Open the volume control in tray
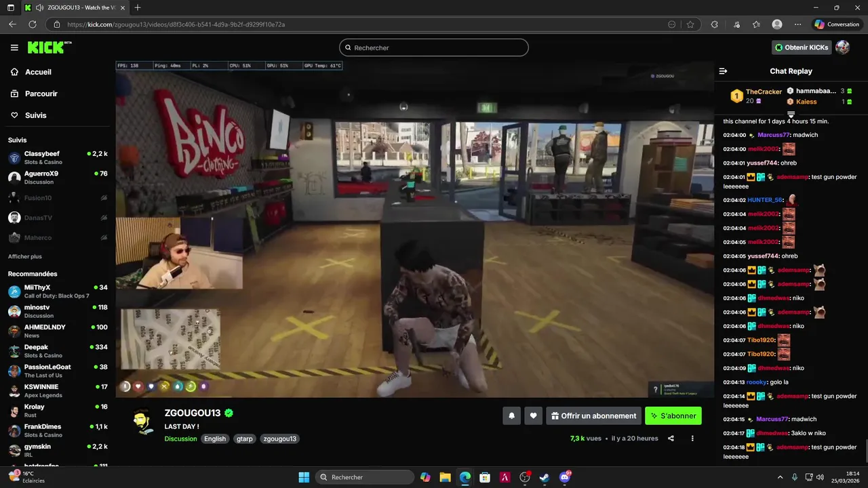 pyautogui.click(x=819, y=477)
